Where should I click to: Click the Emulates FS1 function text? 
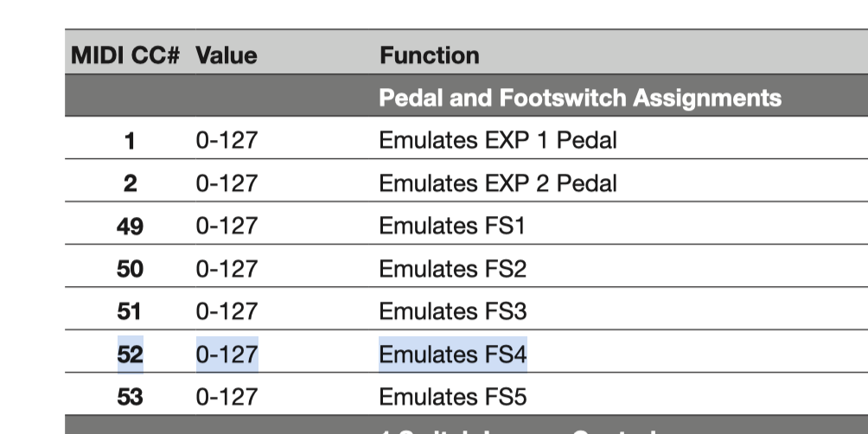click(452, 226)
